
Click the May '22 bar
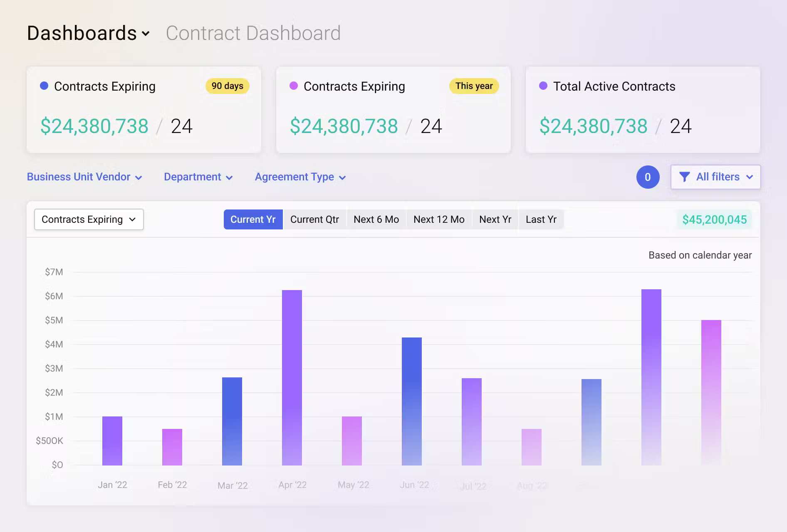pyautogui.click(x=352, y=441)
